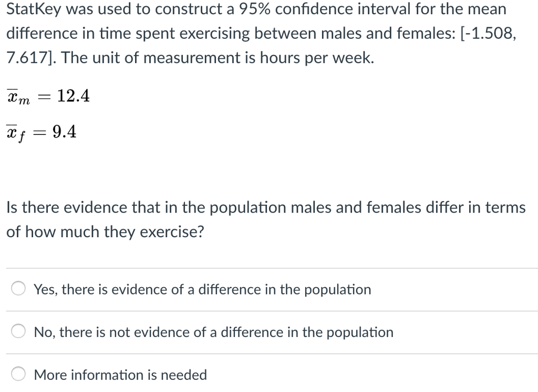Click the text 'Yes, there is evidence of a difference'
538x392 pixels.
coord(201,289)
